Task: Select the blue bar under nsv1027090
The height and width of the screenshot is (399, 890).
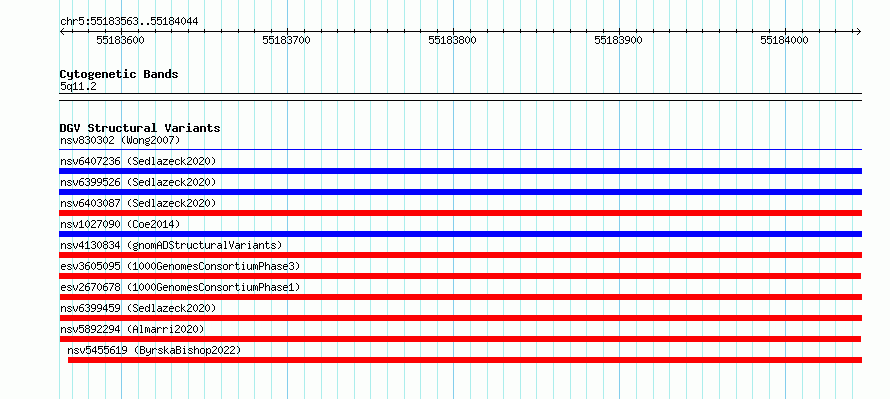Action: pos(460,234)
